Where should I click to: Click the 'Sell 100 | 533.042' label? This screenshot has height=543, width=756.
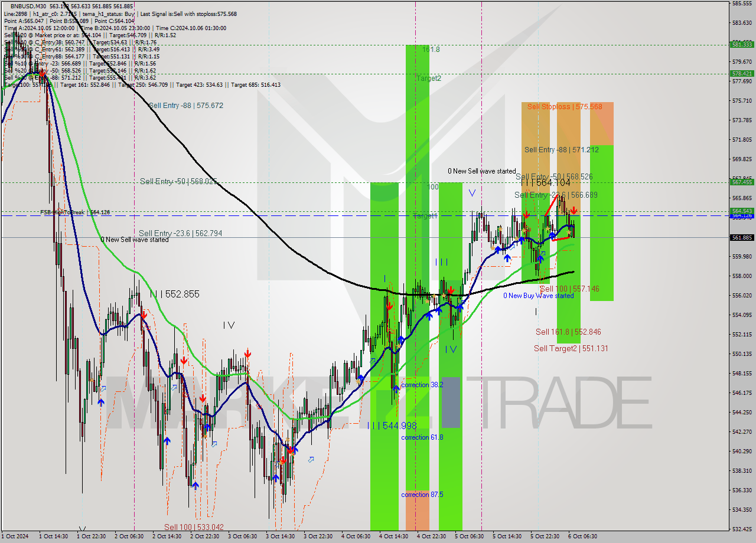coord(194,527)
